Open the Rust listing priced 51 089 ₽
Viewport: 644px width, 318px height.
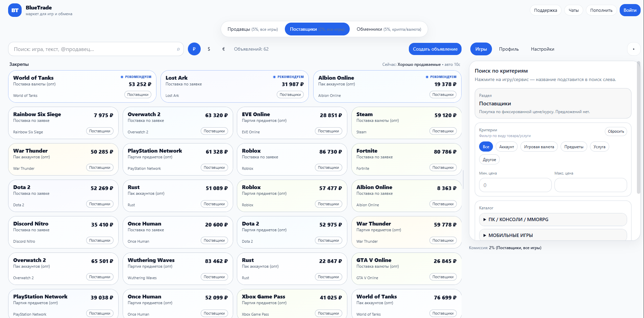coord(178,196)
